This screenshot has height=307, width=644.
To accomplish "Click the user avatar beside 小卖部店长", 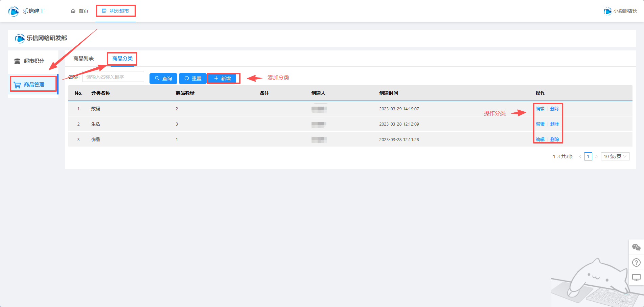I will [x=607, y=11].
